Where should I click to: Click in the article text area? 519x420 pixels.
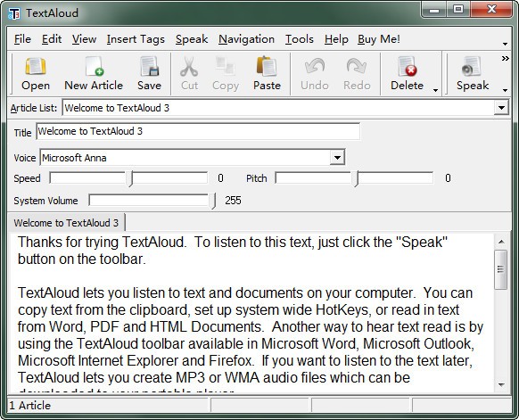251,313
